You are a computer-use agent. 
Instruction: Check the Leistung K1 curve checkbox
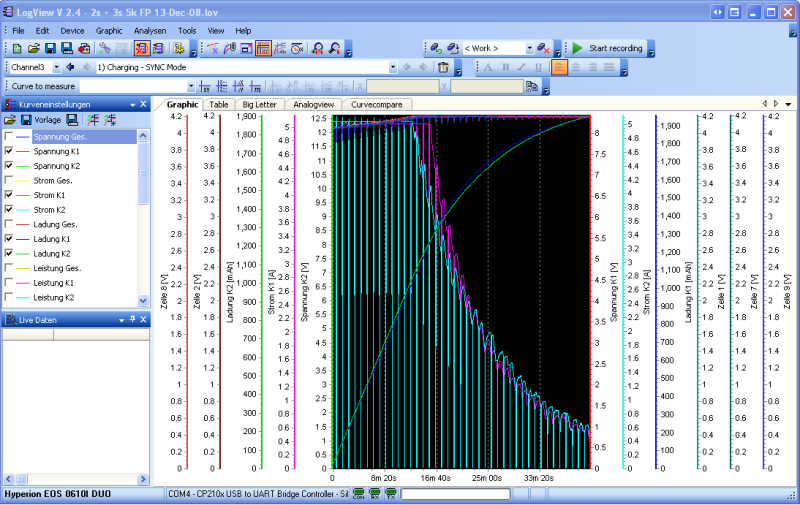pos(10,283)
